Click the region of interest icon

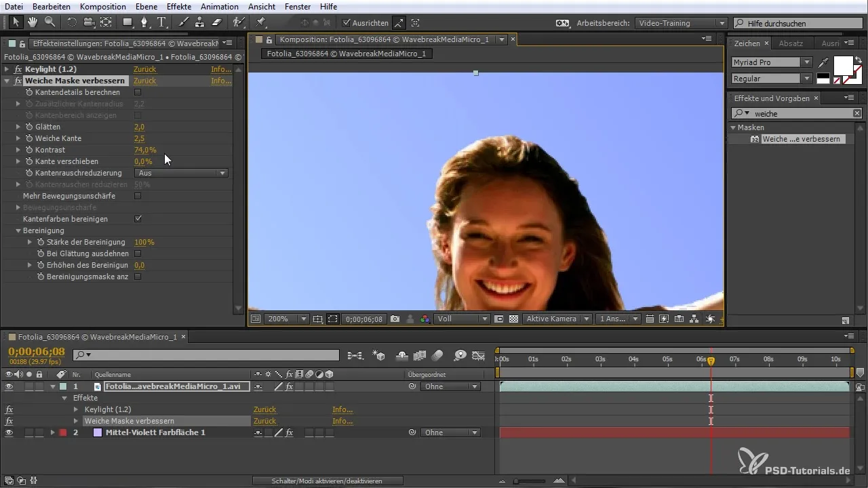(x=332, y=319)
